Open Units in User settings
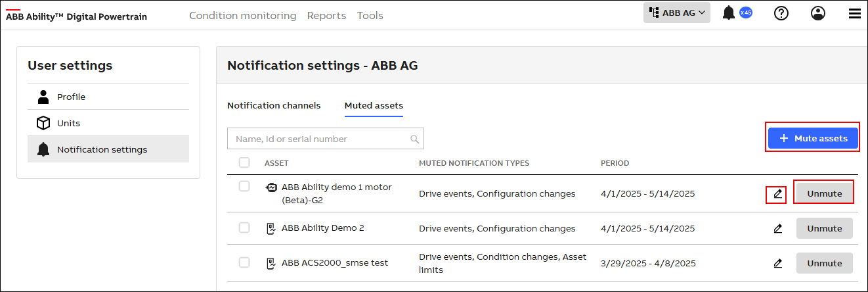The image size is (868, 292). (68, 123)
